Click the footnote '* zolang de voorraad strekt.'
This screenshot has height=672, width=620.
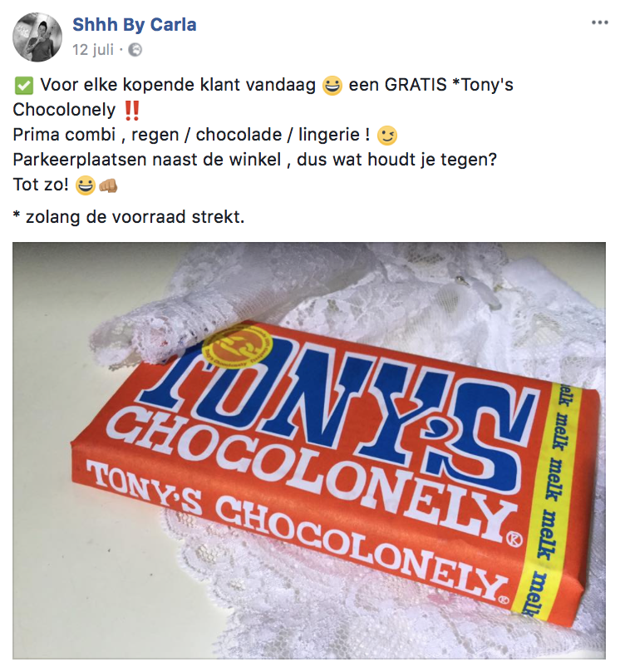coord(129,217)
